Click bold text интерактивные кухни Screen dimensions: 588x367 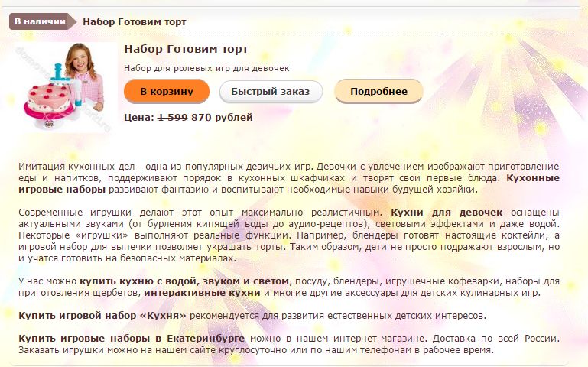tap(202, 293)
